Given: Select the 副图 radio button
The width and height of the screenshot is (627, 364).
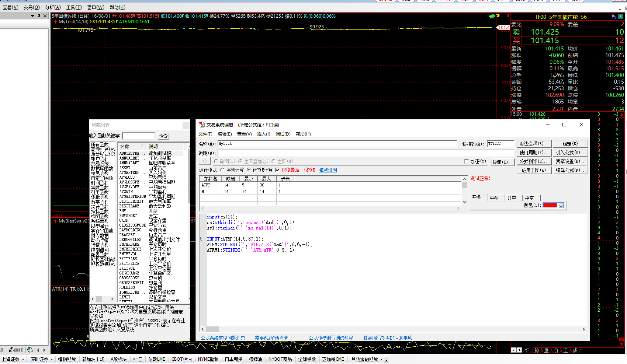Looking at the screenshot, I should point(216,161).
